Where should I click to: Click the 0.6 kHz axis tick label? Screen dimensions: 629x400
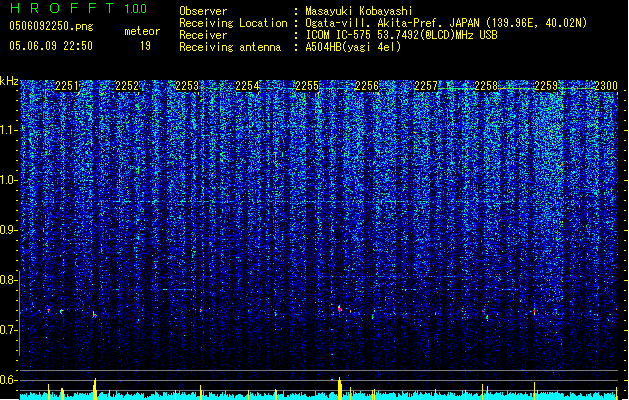9,380
